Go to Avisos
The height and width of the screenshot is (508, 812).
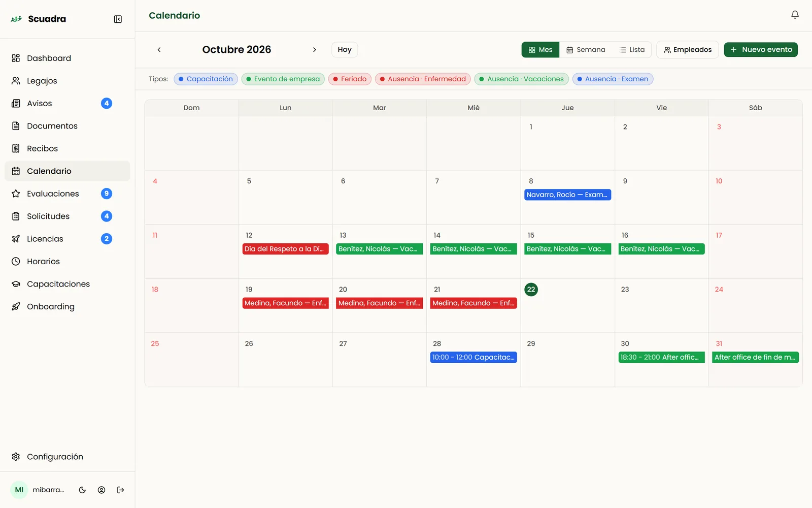pos(67,103)
